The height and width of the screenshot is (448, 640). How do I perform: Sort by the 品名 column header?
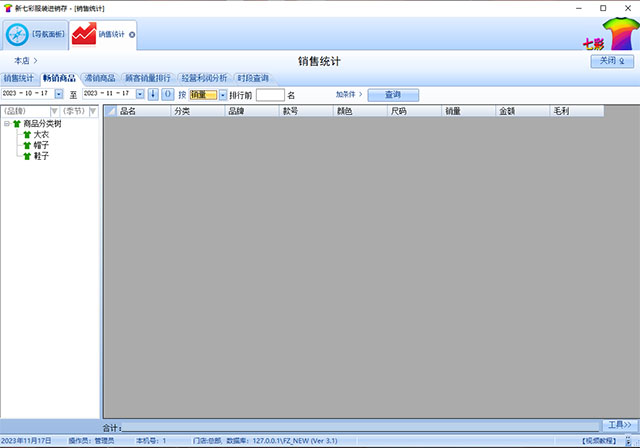[x=143, y=111]
